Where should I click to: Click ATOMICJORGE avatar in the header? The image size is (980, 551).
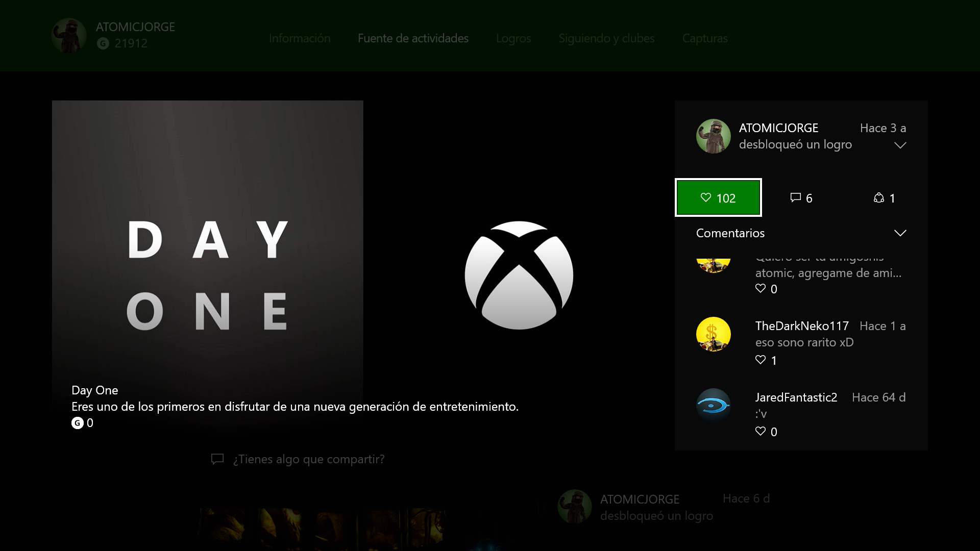(x=69, y=35)
